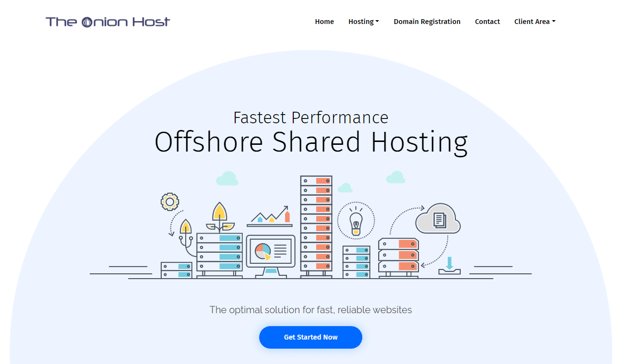Expand the Hosting dropdown menu

click(363, 22)
